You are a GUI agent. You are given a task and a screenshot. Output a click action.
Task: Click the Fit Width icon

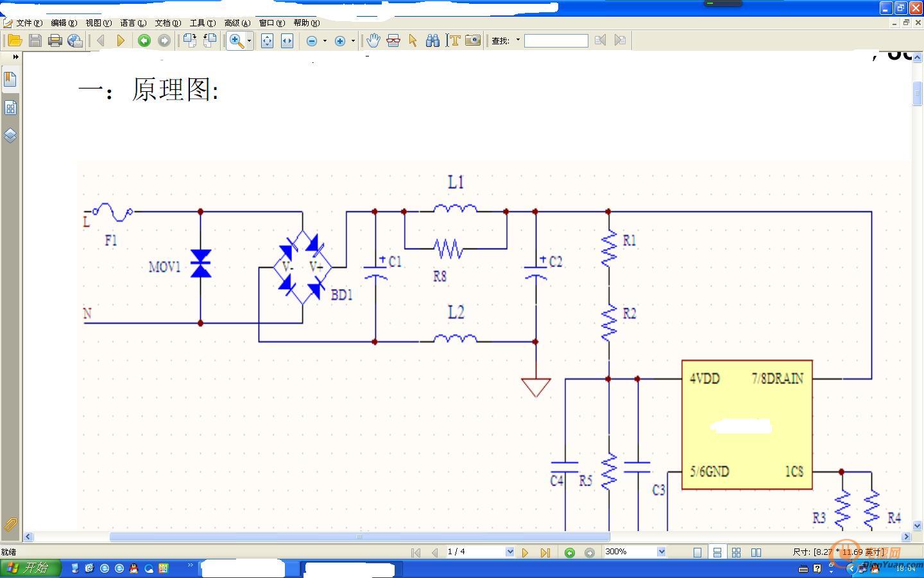[287, 41]
